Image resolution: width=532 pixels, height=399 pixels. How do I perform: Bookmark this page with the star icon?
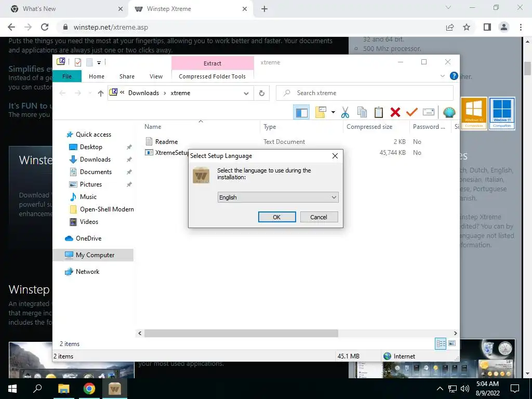click(x=467, y=27)
